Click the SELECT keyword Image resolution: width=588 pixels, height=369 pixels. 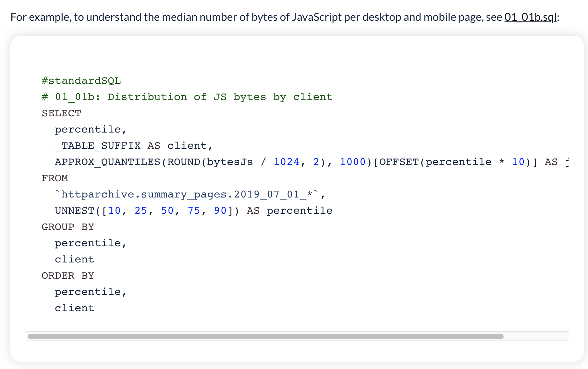(x=61, y=113)
